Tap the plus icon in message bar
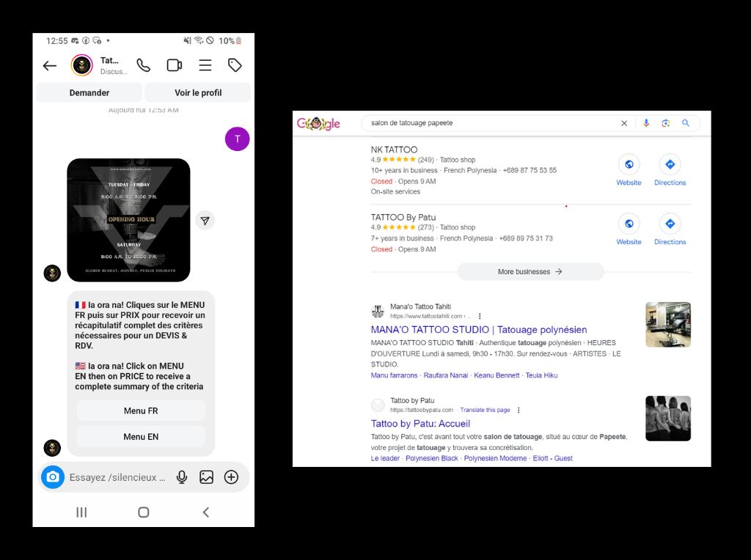 pyautogui.click(x=231, y=476)
